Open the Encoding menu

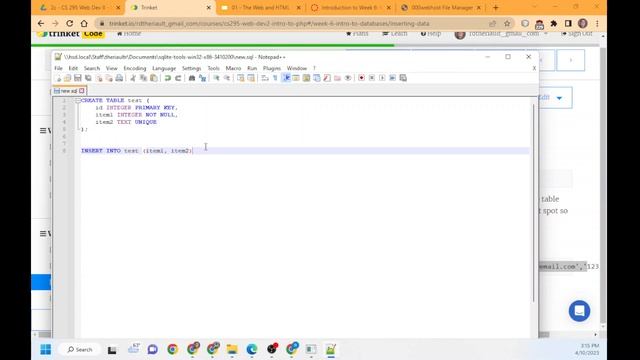coord(135,68)
